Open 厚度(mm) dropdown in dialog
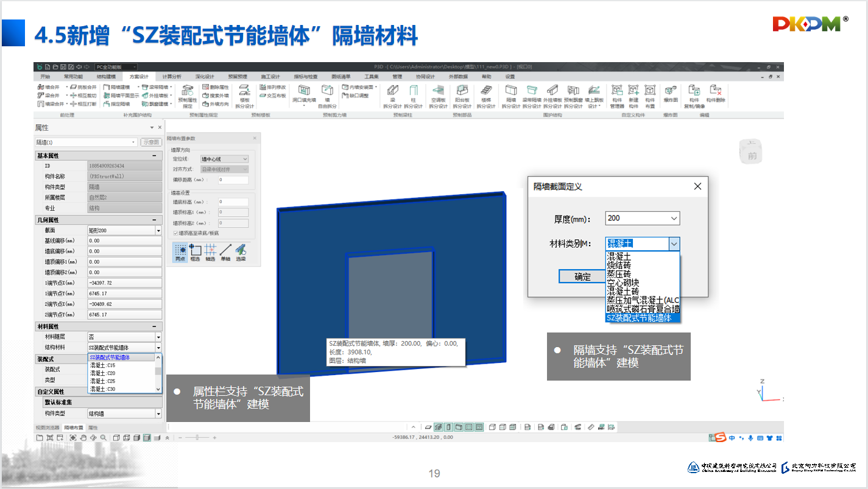The height and width of the screenshot is (489, 868). tap(673, 218)
